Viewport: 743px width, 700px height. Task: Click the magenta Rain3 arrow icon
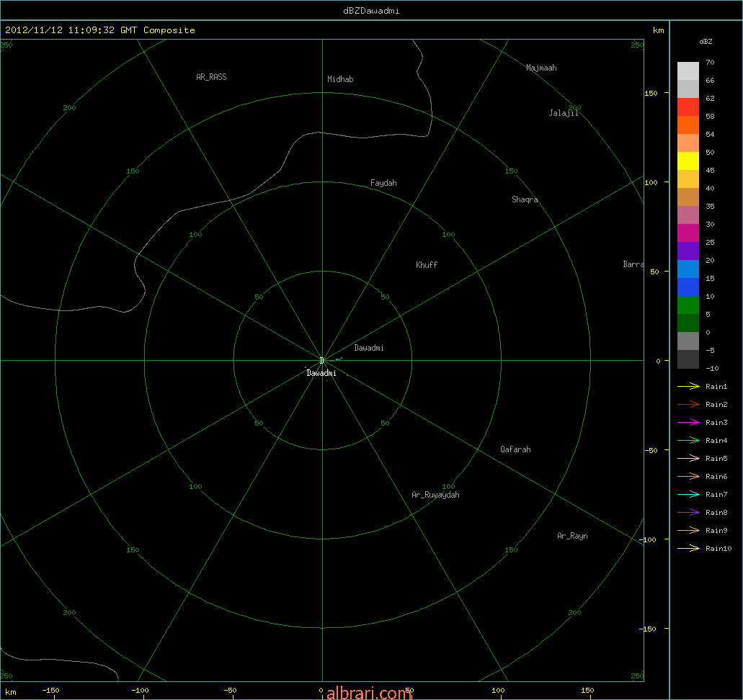(688, 423)
